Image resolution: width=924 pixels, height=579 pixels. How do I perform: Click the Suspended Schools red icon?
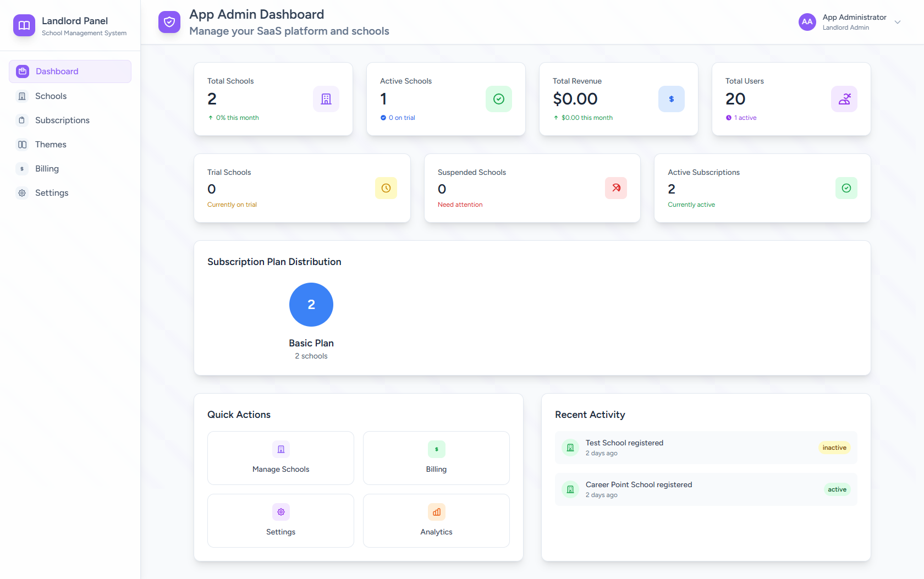[616, 188]
